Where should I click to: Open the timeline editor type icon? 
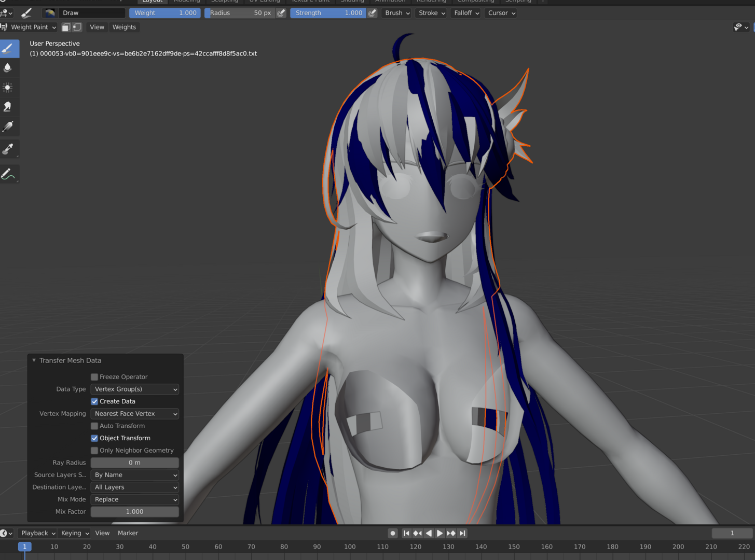pos(7,533)
